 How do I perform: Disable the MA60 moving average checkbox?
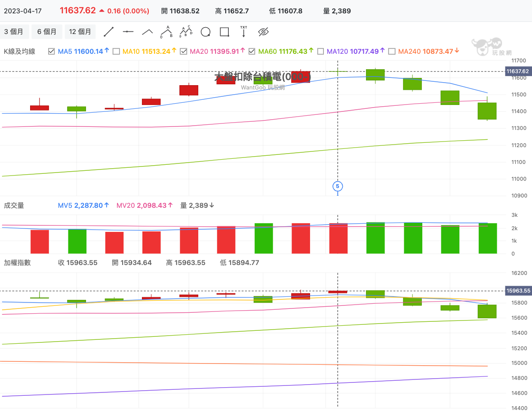(252, 52)
